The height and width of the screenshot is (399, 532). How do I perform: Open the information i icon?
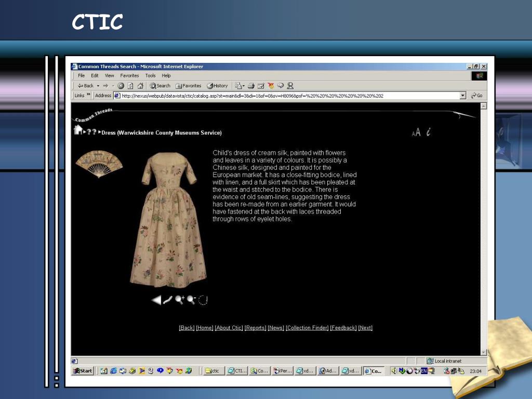tap(429, 132)
